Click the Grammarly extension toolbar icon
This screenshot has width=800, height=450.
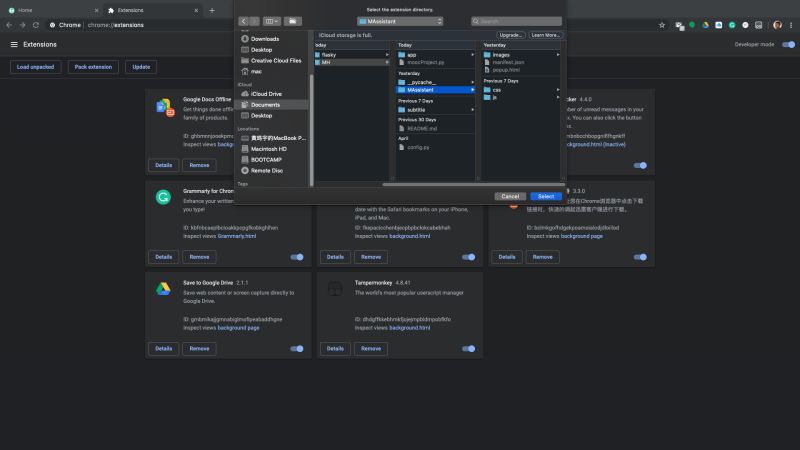point(732,25)
